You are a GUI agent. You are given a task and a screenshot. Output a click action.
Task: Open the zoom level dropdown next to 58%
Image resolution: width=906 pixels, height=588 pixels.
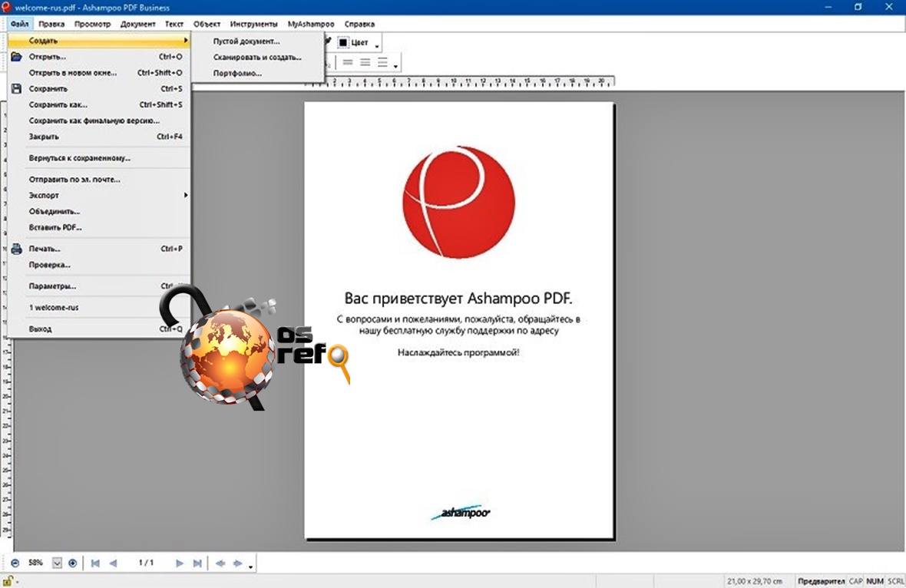57,563
